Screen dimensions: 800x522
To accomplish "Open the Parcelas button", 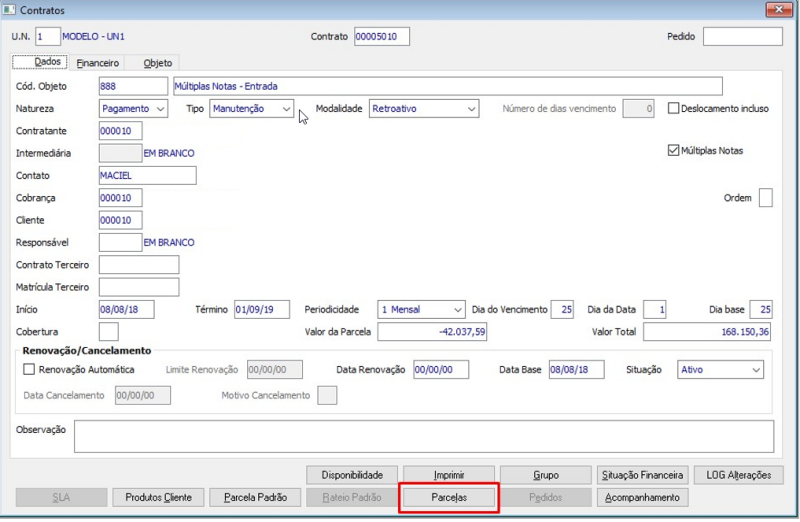I will (449, 498).
